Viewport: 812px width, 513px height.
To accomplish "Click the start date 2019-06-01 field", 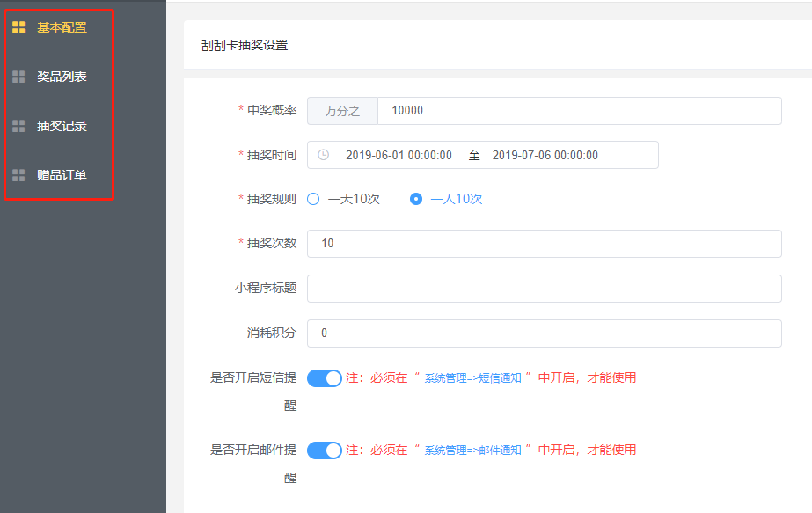I will click(399, 155).
